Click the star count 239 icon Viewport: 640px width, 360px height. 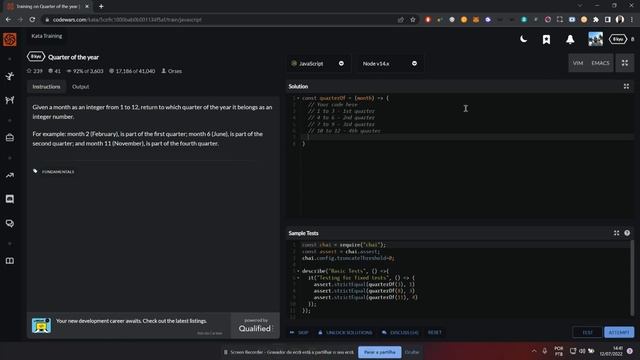(29, 71)
